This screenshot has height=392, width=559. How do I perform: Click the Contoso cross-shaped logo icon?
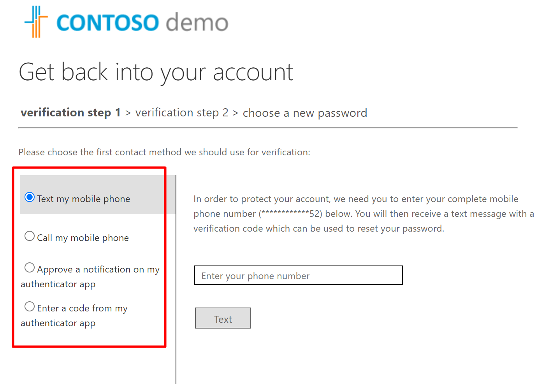point(36,22)
